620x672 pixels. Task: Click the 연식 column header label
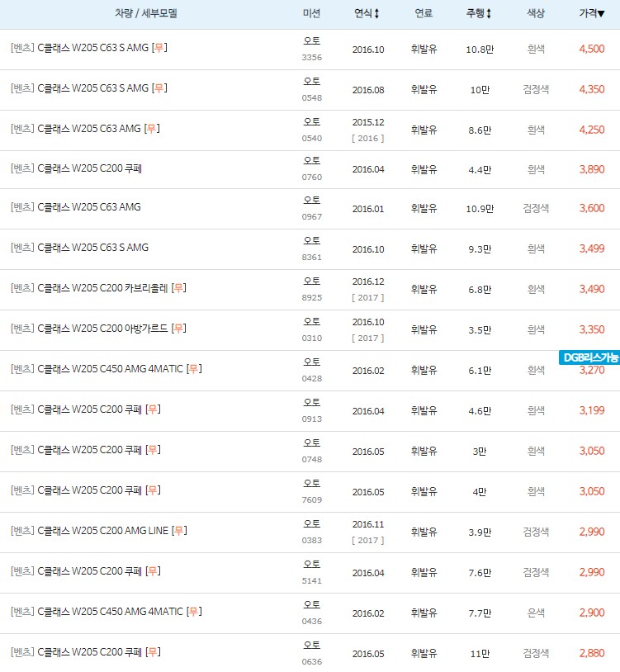pyautogui.click(x=363, y=14)
